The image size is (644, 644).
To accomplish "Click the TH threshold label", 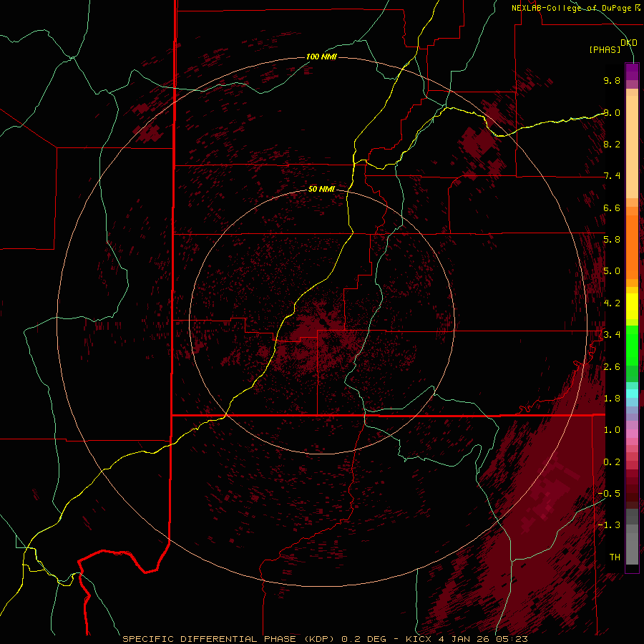I will pos(615,557).
